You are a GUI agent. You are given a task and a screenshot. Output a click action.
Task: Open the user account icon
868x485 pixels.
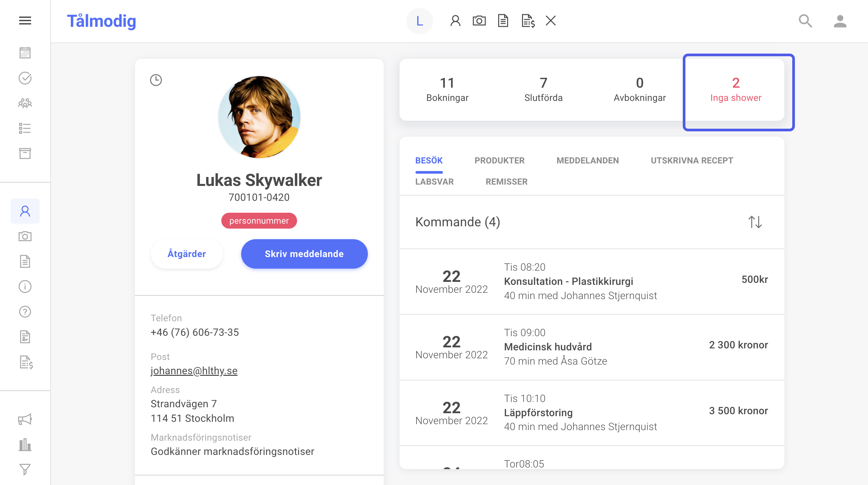840,21
